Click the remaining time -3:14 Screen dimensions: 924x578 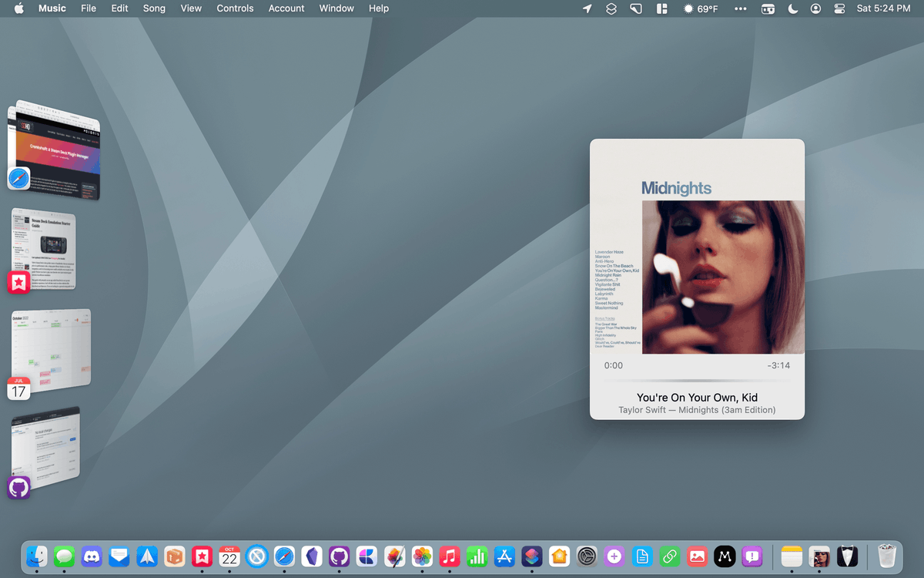(778, 365)
